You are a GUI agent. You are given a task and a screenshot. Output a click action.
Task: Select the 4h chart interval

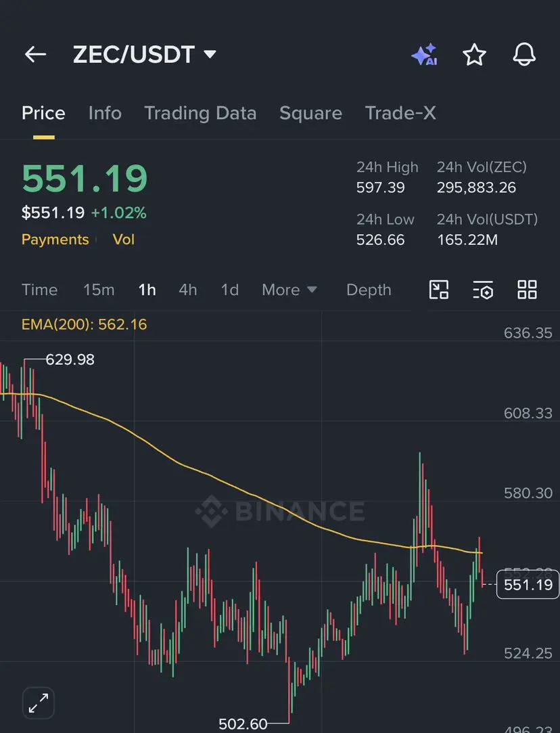188,290
